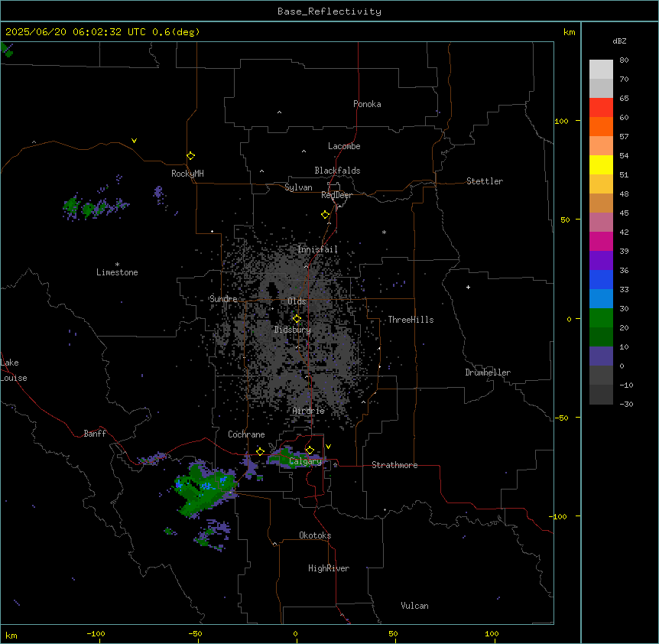Image resolution: width=659 pixels, height=644 pixels.
Task: Click the -50 tick on vertical km axis
Action: [x=561, y=418]
